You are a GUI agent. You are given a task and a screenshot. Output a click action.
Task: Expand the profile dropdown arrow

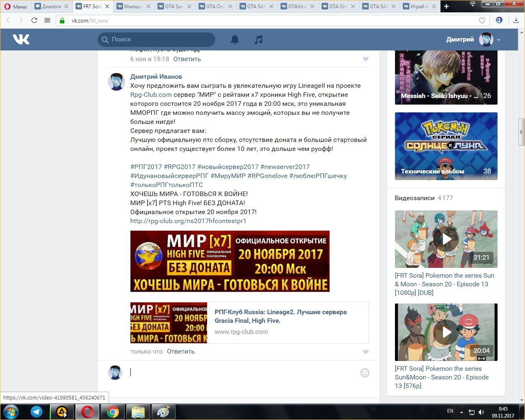click(x=499, y=40)
